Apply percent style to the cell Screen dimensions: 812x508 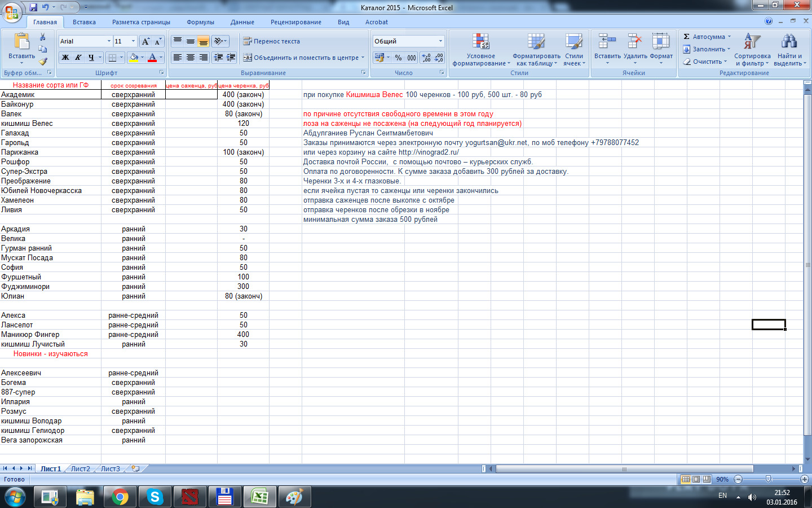pos(398,58)
